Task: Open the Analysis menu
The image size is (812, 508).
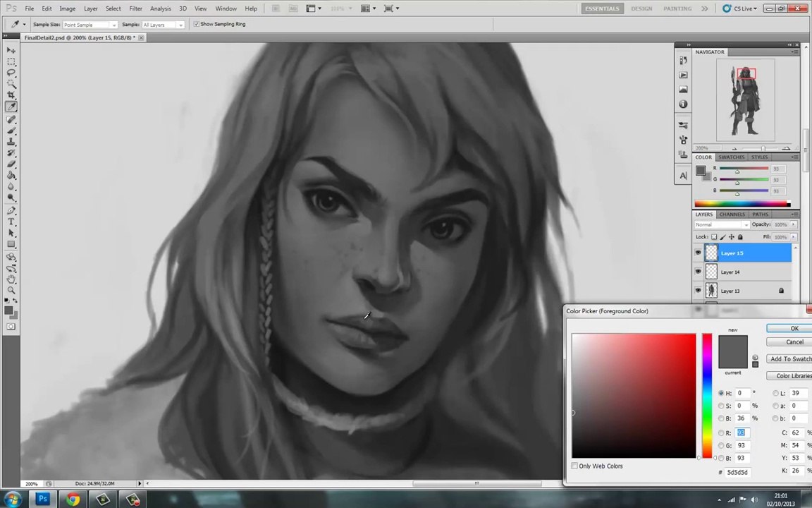Action: coord(161,8)
